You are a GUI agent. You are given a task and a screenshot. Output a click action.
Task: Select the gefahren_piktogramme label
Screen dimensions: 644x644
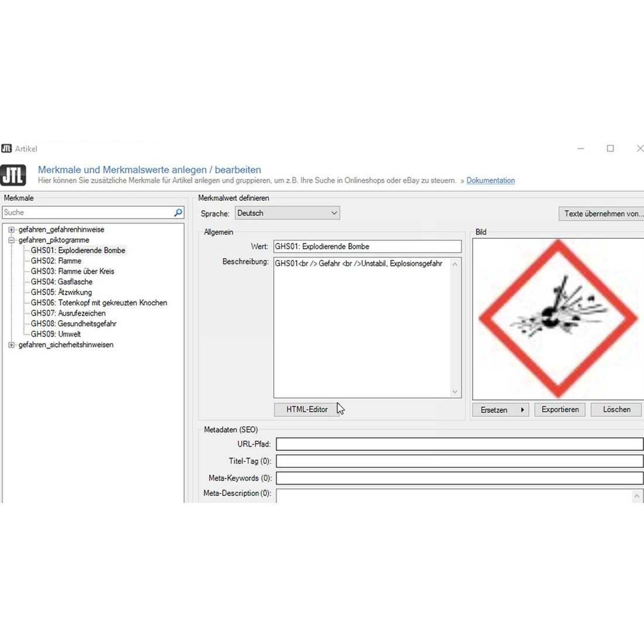[54, 240]
